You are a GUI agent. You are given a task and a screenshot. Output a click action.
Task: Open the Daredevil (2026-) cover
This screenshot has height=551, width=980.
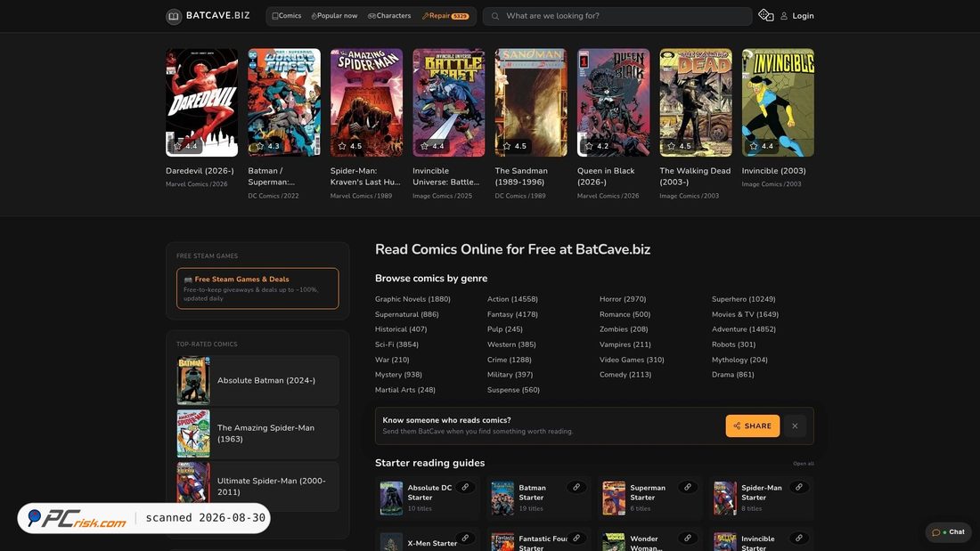pos(202,102)
